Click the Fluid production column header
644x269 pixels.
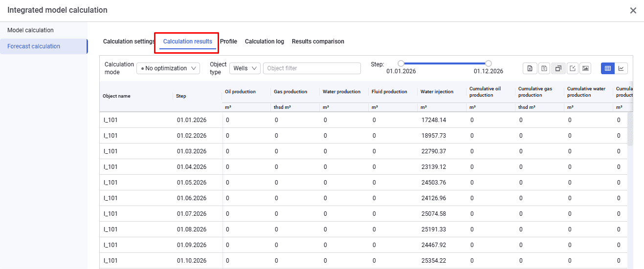coord(389,92)
